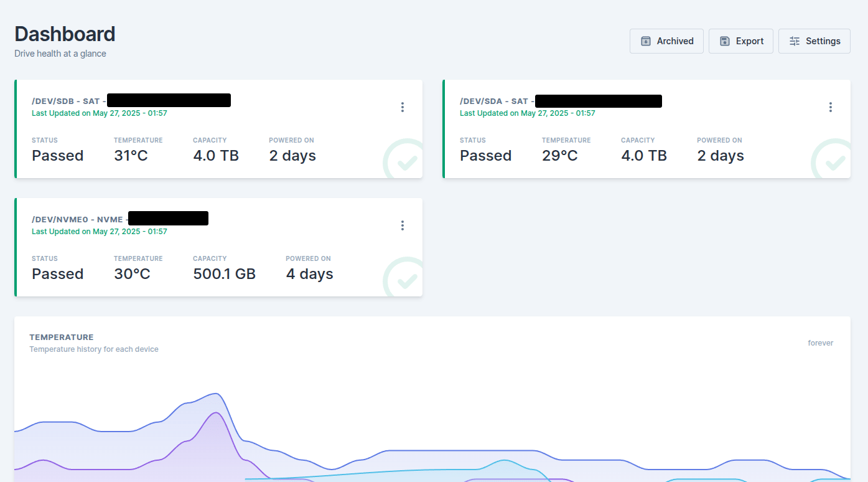Screen dimensions: 868x482
Task: Click the checkmark status icon on /dev/sdb card
Action: 405,161
